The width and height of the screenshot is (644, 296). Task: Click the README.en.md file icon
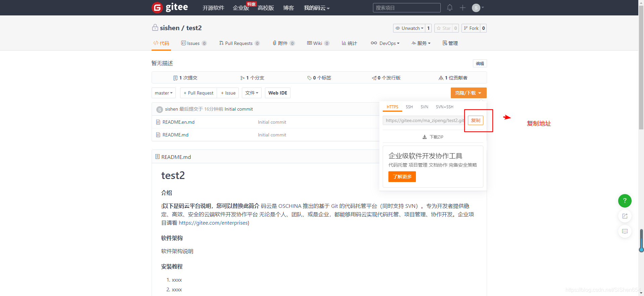tap(158, 122)
